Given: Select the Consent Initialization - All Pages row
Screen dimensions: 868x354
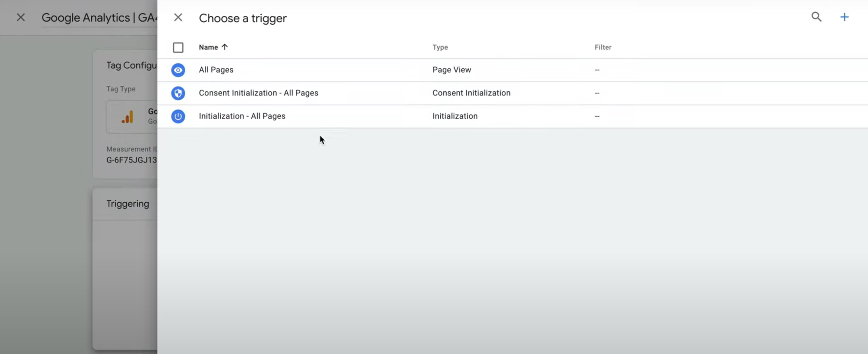Looking at the screenshot, I should (x=259, y=93).
